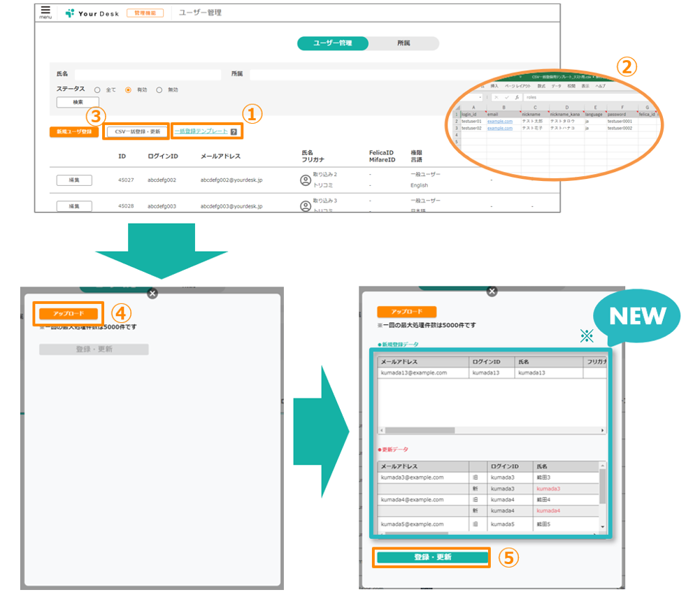Click the 氏名 search input field

coord(148,74)
